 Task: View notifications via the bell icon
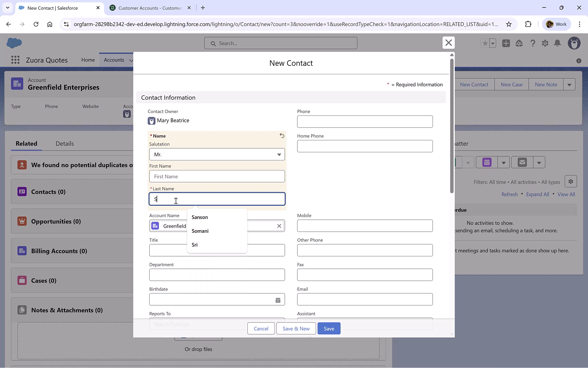tap(558, 43)
